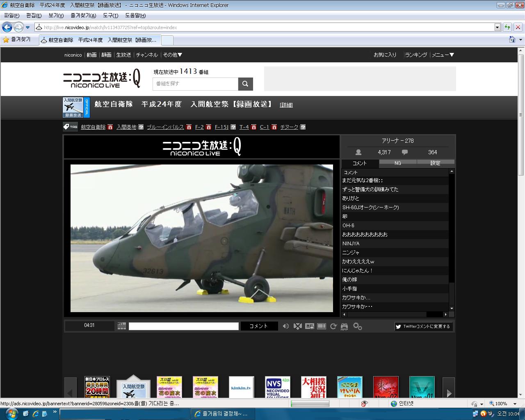The image size is (525, 420).
Task: Click question icon next to チヌーク tag
Action: (x=303, y=127)
